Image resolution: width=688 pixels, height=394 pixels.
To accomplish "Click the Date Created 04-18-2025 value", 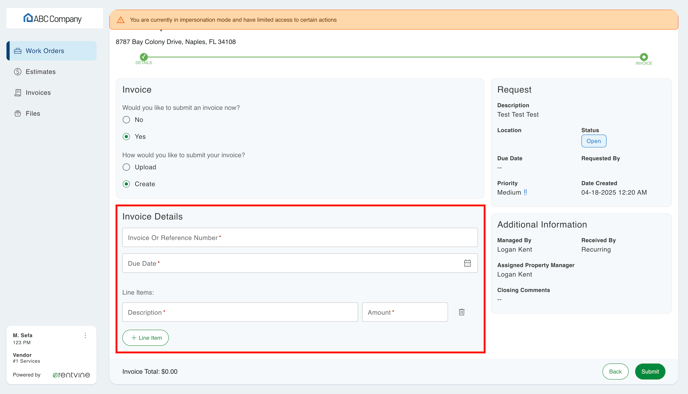I will pos(614,192).
